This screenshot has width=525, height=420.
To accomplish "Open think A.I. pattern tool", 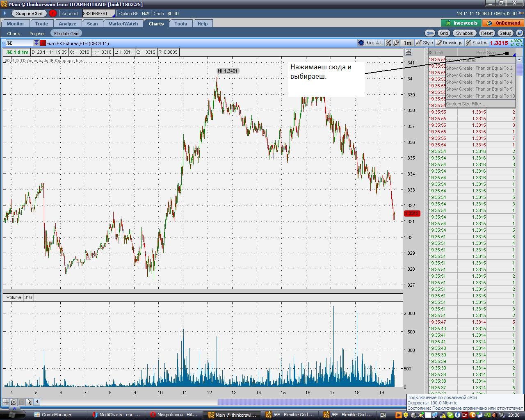I will point(370,43).
